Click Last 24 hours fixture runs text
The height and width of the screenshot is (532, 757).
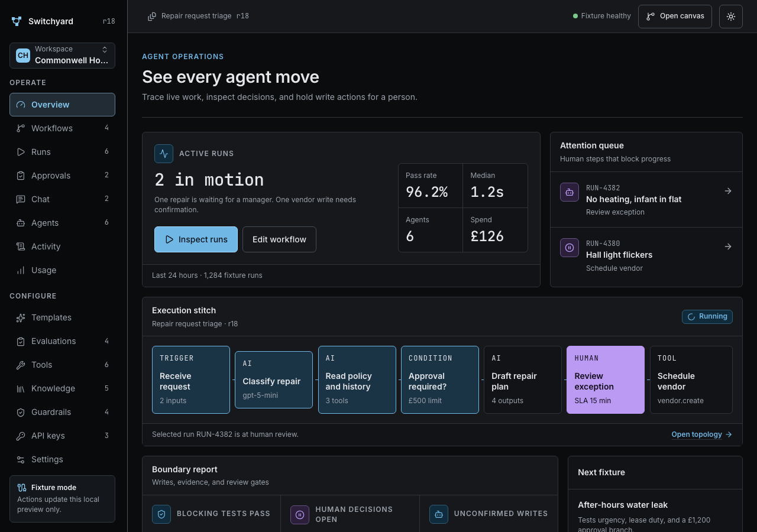[207, 275]
